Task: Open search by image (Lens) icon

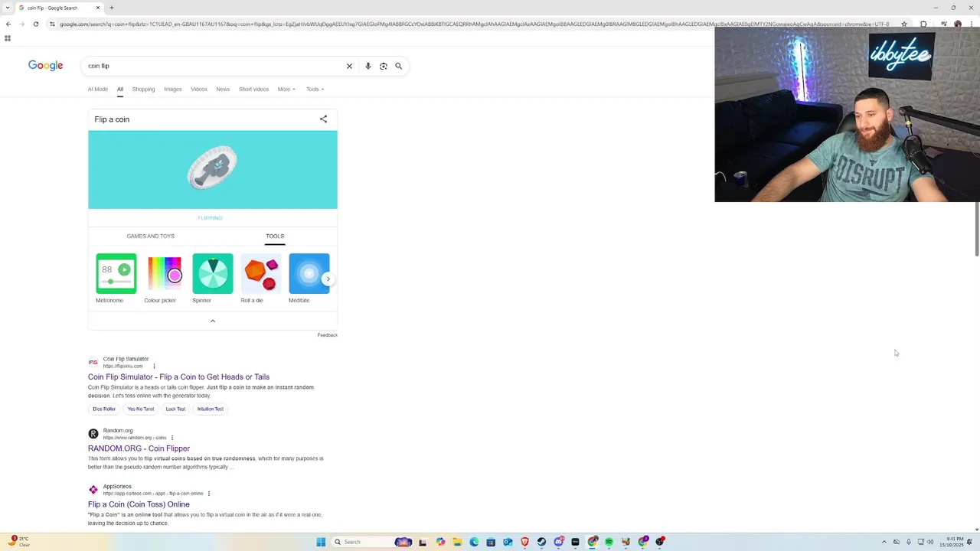Action: click(x=384, y=66)
